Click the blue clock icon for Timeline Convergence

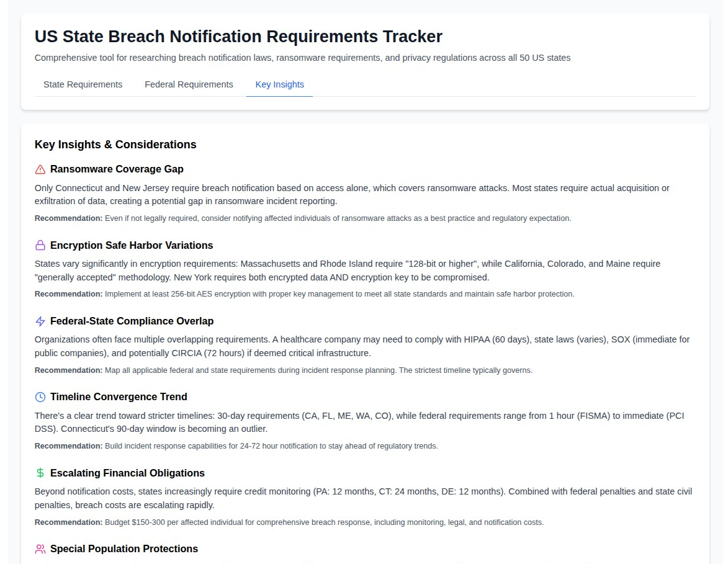40,397
